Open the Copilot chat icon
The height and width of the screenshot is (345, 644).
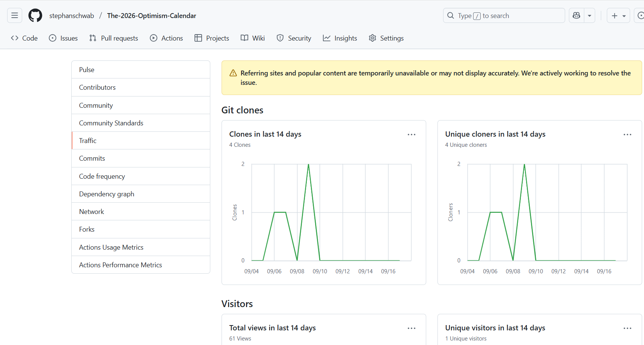click(576, 15)
